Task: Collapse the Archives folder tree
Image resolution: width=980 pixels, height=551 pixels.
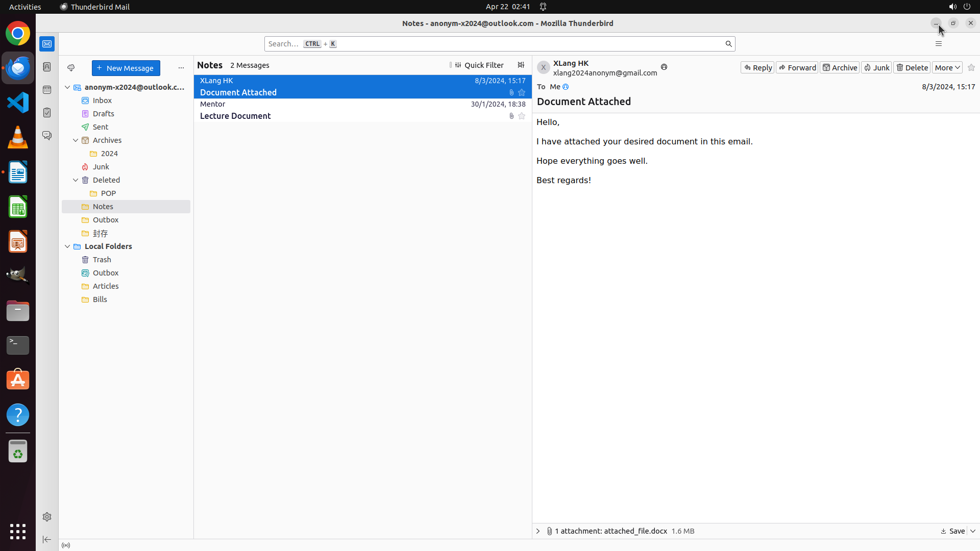Action: 76,140
